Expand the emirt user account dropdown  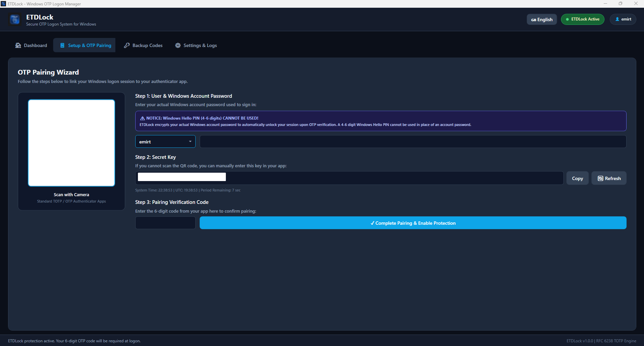click(x=165, y=142)
